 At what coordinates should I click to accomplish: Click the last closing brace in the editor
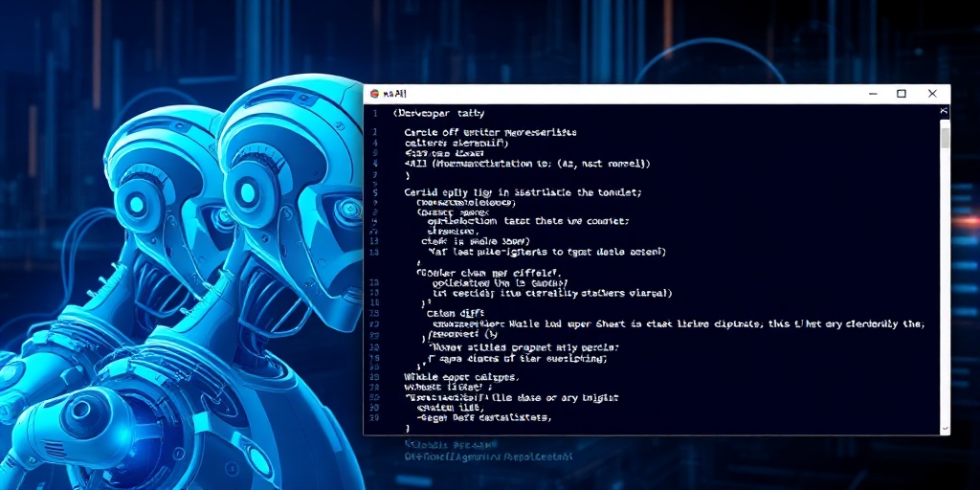click(408, 429)
